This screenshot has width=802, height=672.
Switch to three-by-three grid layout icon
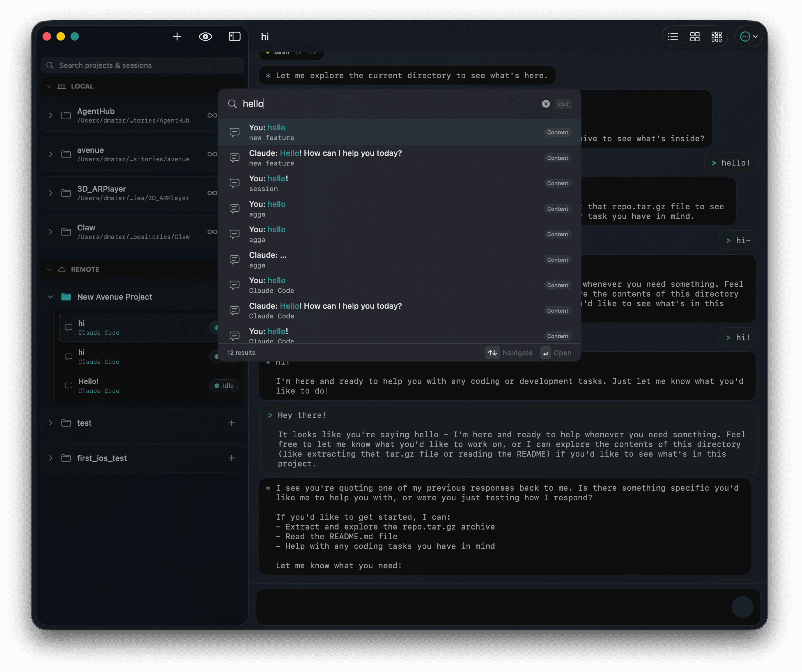[716, 37]
